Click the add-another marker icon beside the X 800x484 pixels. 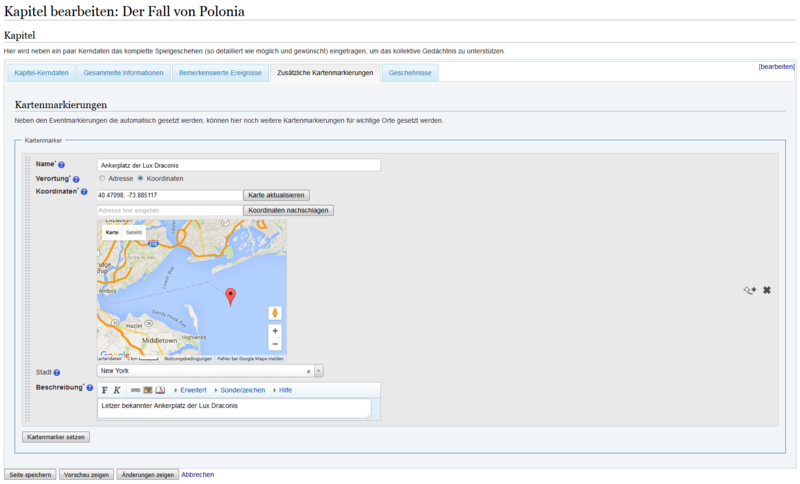point(749,290)
